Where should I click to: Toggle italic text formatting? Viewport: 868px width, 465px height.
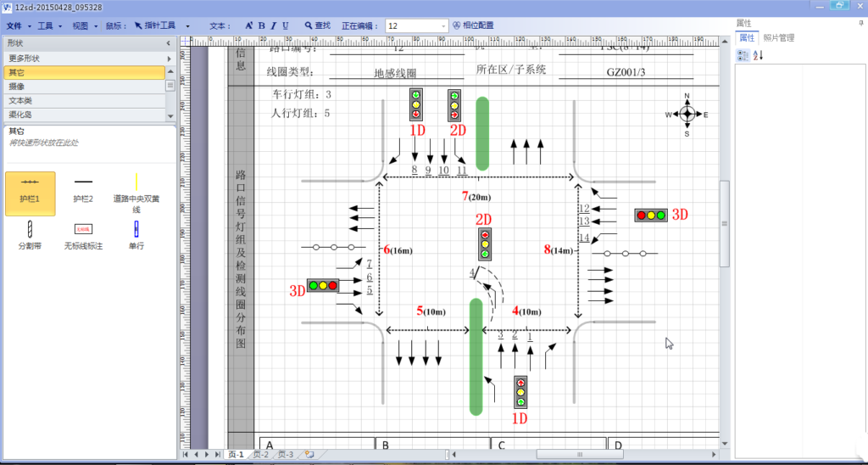273,25
